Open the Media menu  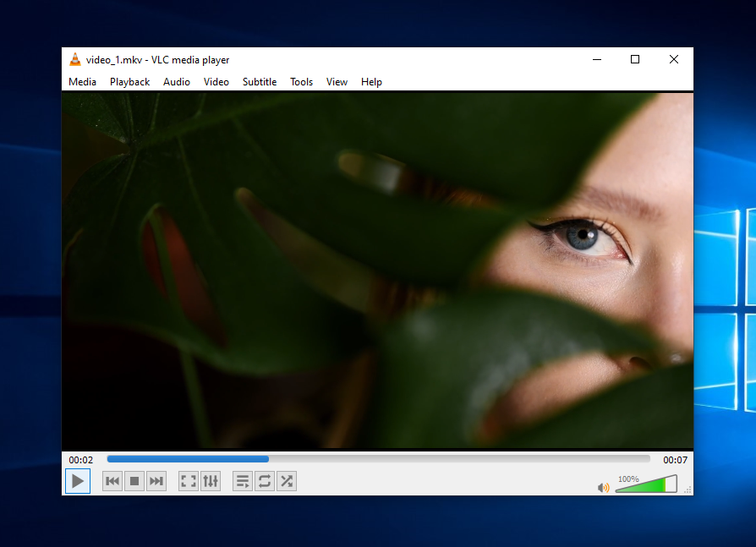coord(82,82)
